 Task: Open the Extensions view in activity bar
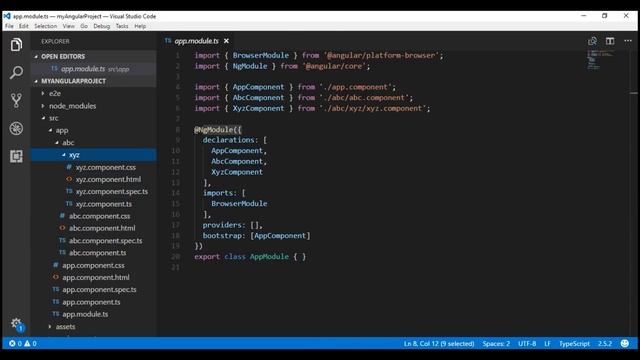coord(16,156)
